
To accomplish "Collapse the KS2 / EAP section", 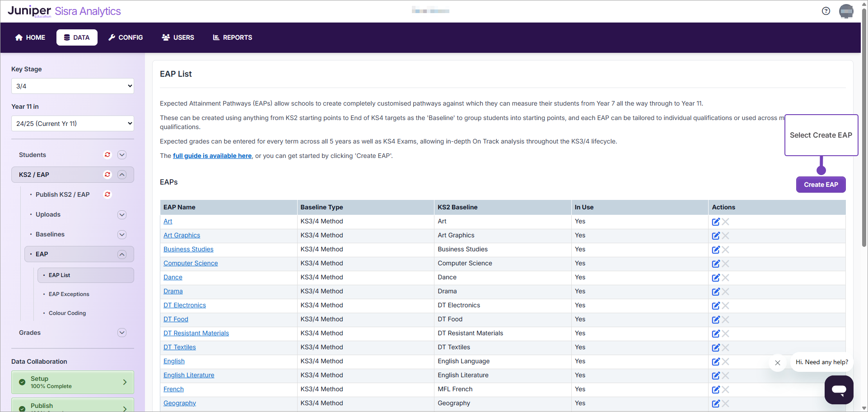I will click(x=122, y=175).
